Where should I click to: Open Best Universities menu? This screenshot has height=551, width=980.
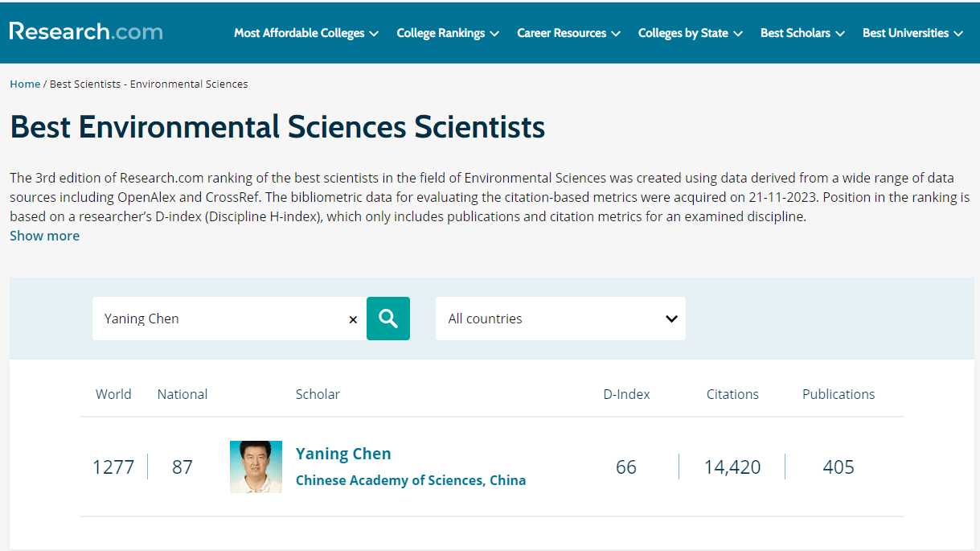[x=912, y=33]
